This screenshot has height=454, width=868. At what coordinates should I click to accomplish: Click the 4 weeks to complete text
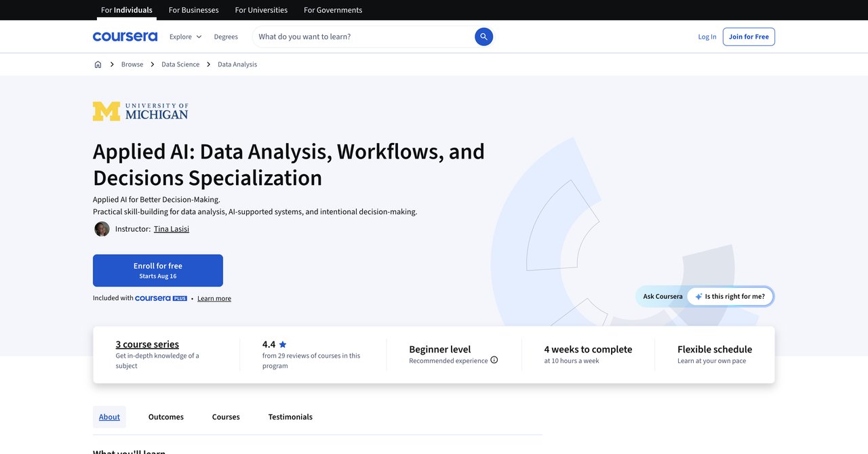coord(588,350)
